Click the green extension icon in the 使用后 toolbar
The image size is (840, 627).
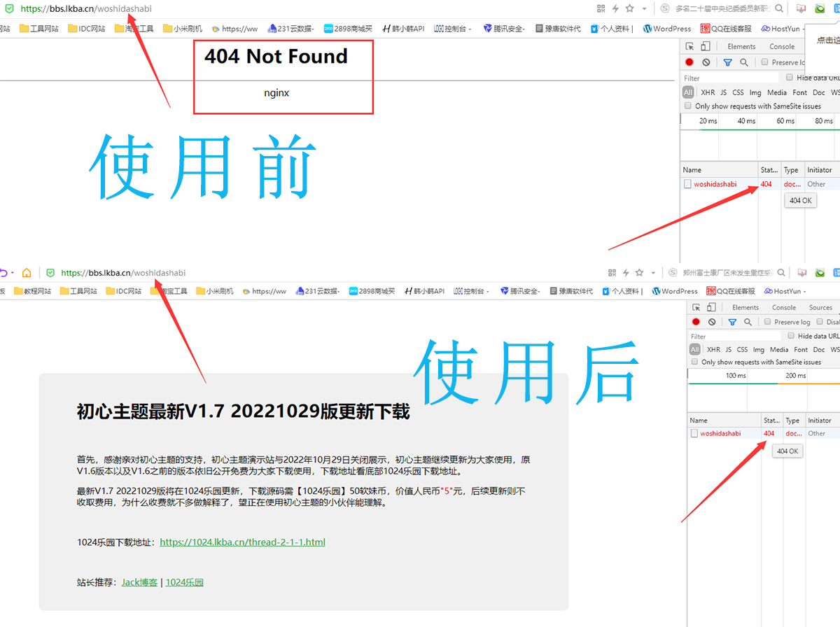[x=820, y=273]
